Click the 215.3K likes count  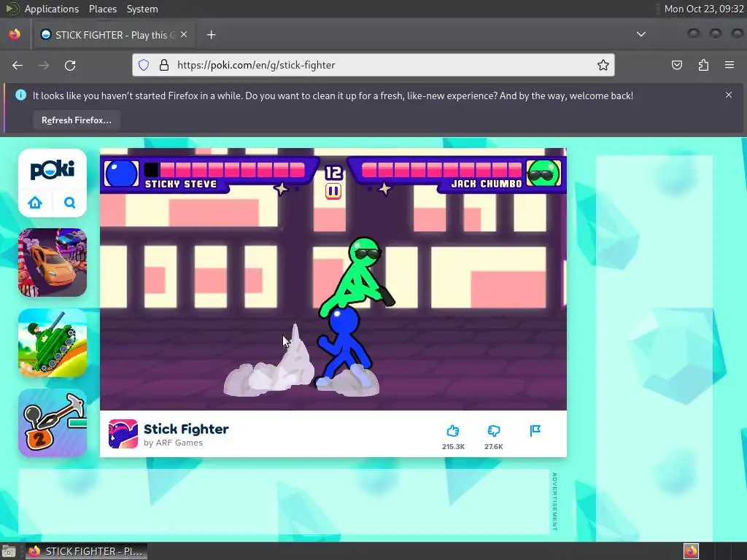[453, 447]
